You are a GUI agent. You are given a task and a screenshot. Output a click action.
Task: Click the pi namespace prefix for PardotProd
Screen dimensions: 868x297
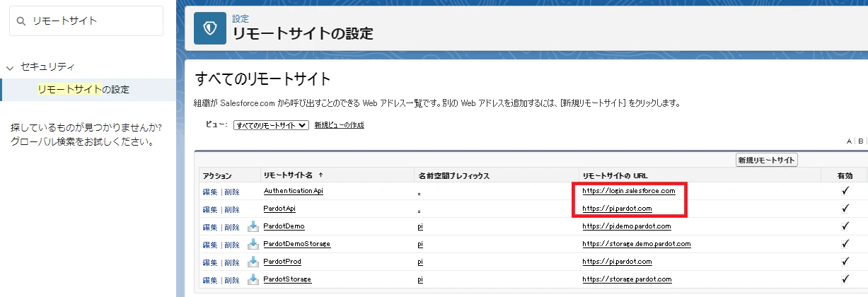coord(420,262)
